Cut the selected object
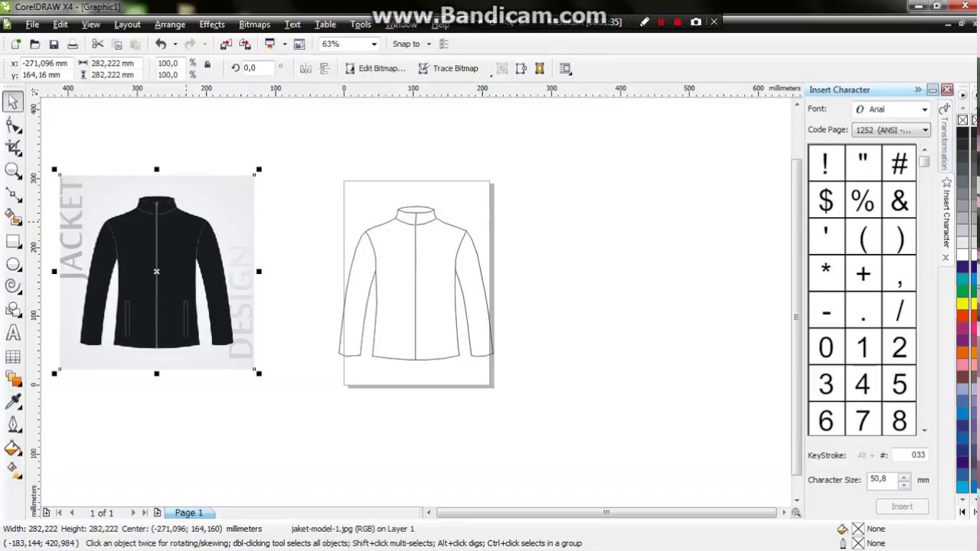 click(x=100, y=44)
